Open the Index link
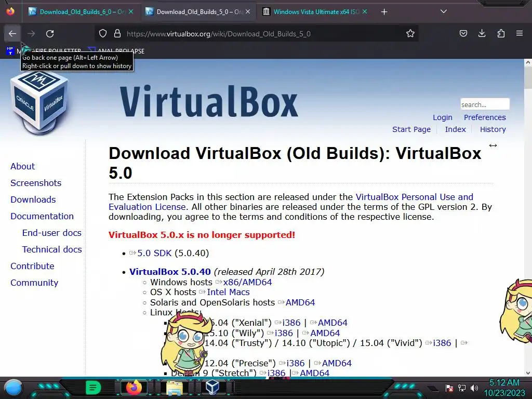 coord(455,129)
